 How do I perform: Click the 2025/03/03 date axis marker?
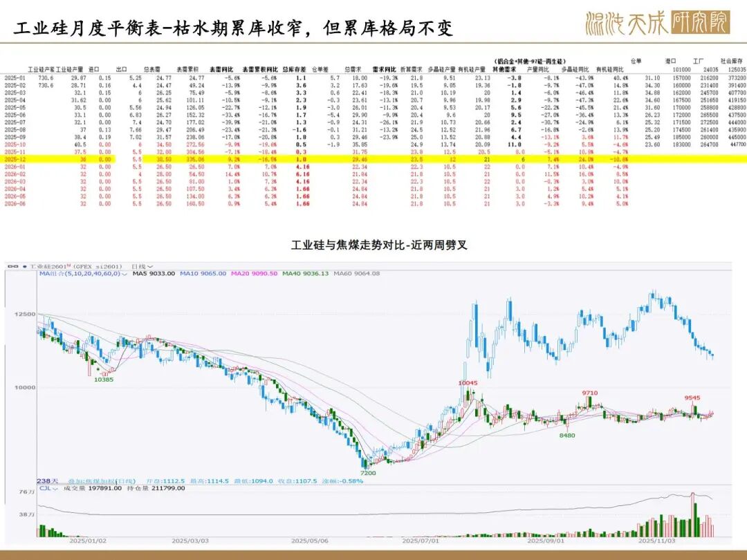pos(190,541)
